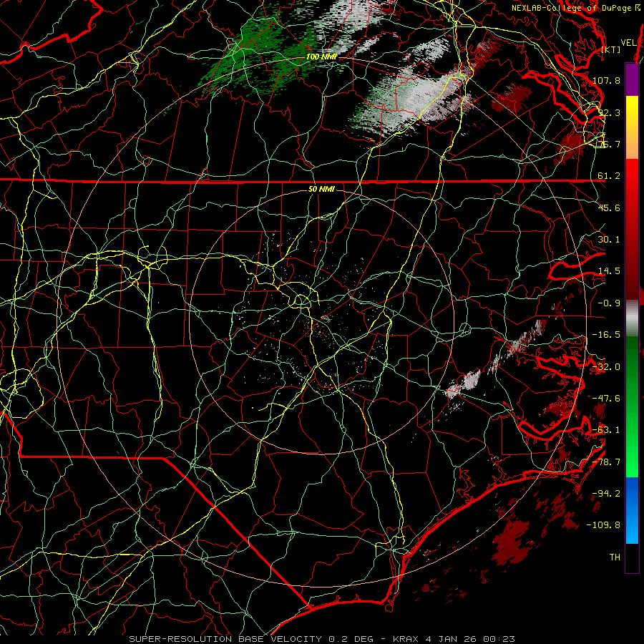Viewport: 644px width, 644px height.
Task: Click the 00:23 timestamp in the caption
Action: point(499,639)
